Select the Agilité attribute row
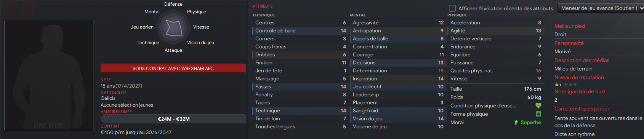This screenshot has height=139, width=644. coord(495,30)
